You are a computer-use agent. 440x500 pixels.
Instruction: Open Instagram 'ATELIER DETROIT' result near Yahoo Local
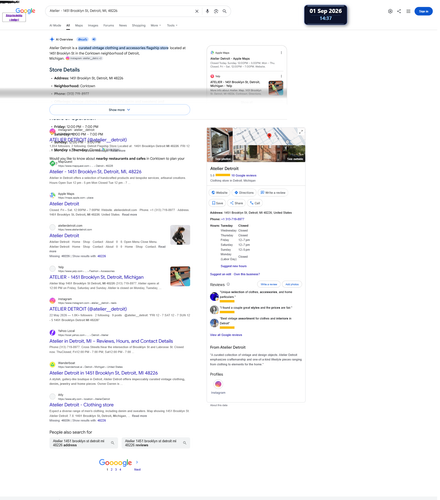88,309
